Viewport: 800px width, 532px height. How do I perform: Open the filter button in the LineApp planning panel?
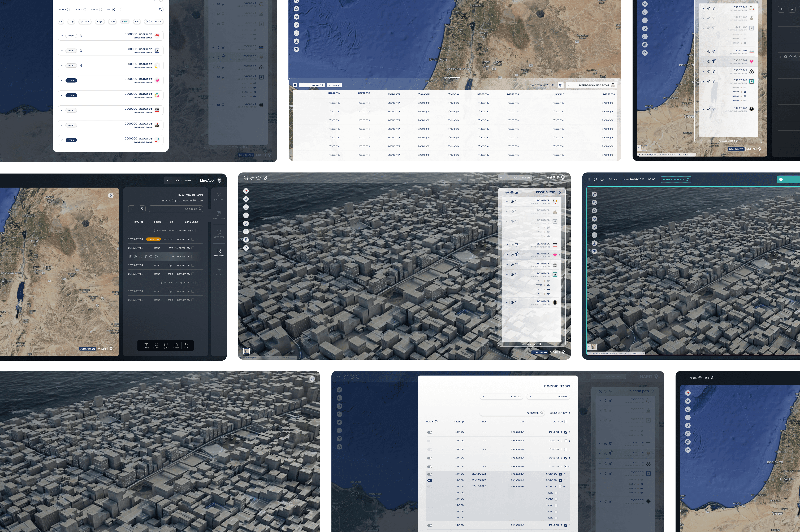[142, 209]
